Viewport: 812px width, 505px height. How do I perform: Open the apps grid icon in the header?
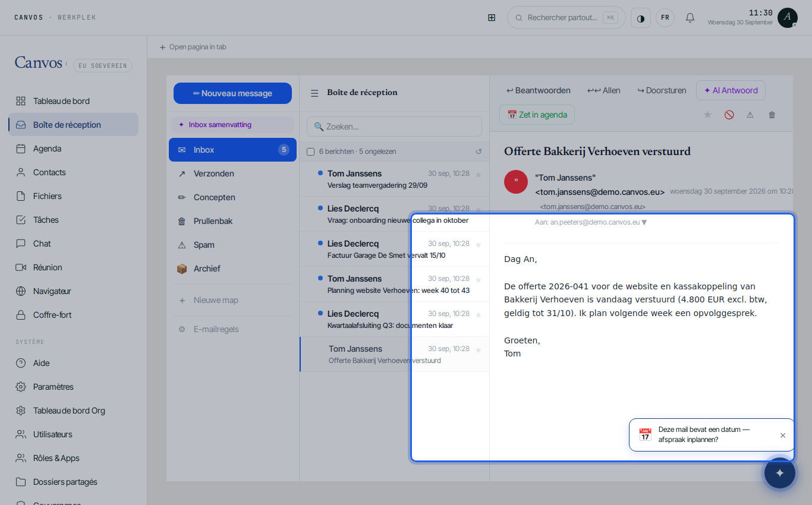(x=492, y=18)
